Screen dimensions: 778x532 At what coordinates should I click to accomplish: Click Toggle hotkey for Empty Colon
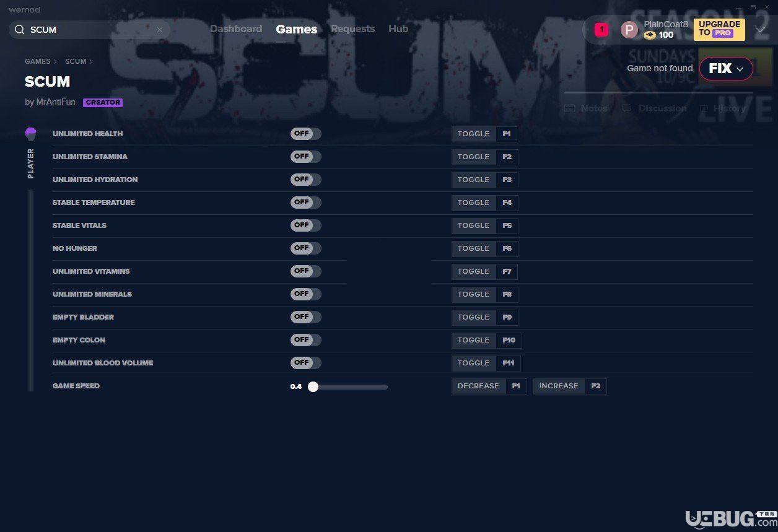point(486,340)
